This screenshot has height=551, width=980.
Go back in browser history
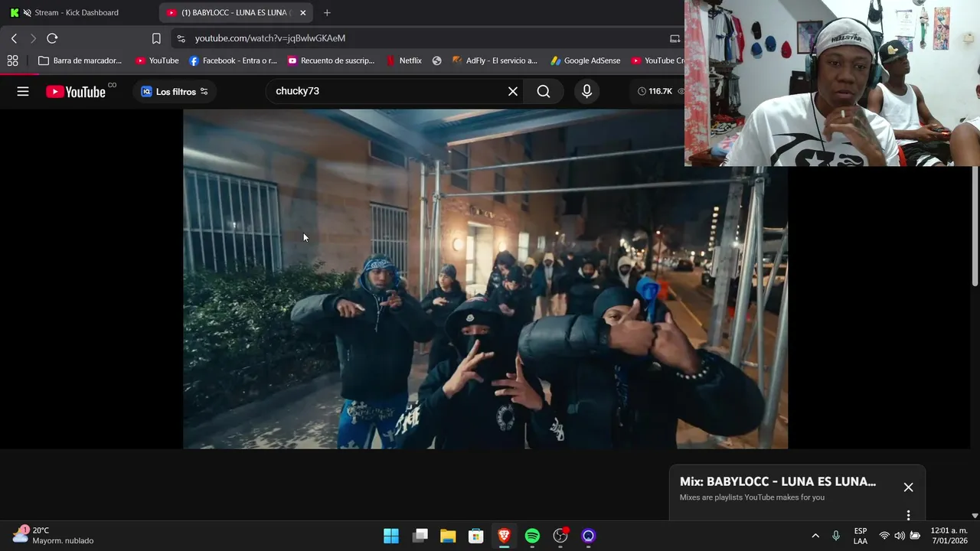point(14,38)
